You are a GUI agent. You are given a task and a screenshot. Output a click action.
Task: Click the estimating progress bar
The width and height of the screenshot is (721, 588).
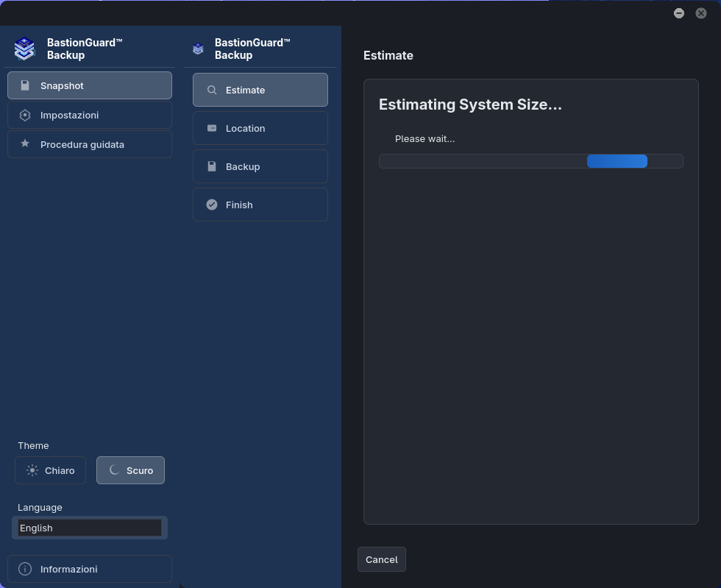pyautogui.click(x=531, y=161)
